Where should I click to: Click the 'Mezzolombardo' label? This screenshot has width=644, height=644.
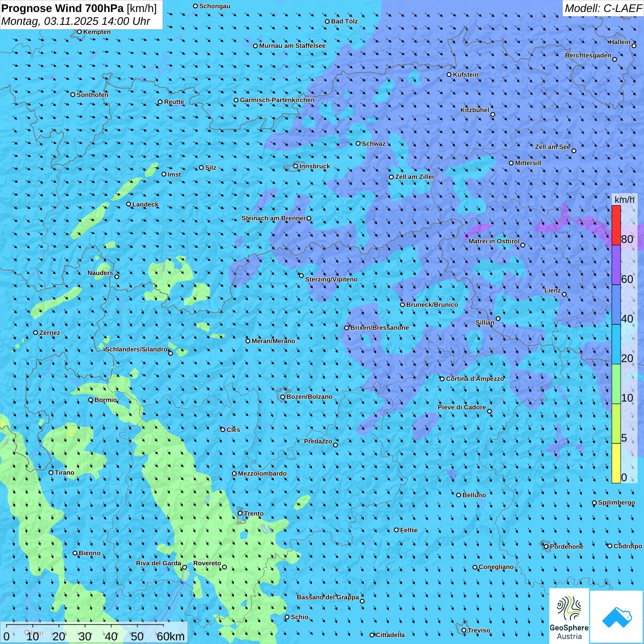(x=262, y=473)
